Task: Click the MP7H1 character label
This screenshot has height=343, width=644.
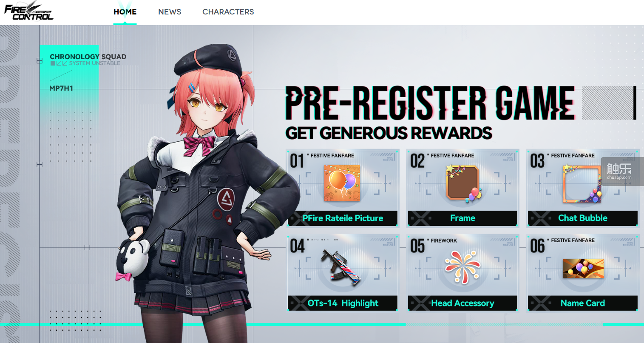Action: [61, 89]
